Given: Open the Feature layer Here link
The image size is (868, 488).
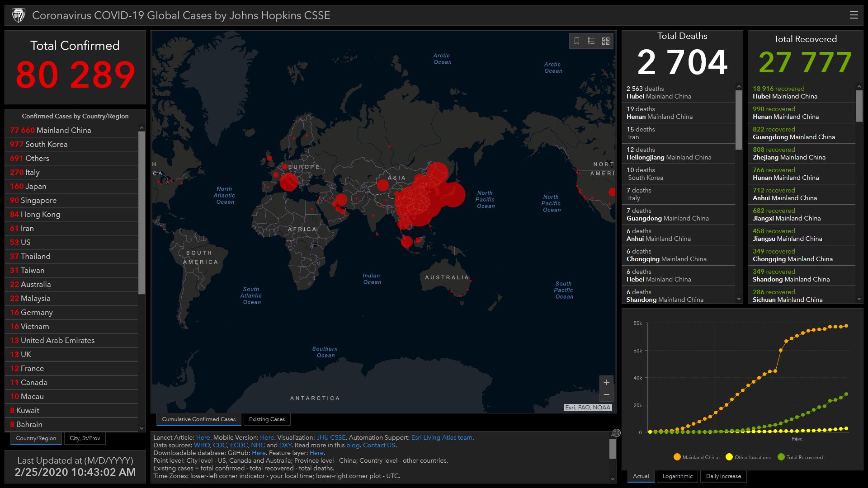Looking at the screenshot, I should click(316, 453).
